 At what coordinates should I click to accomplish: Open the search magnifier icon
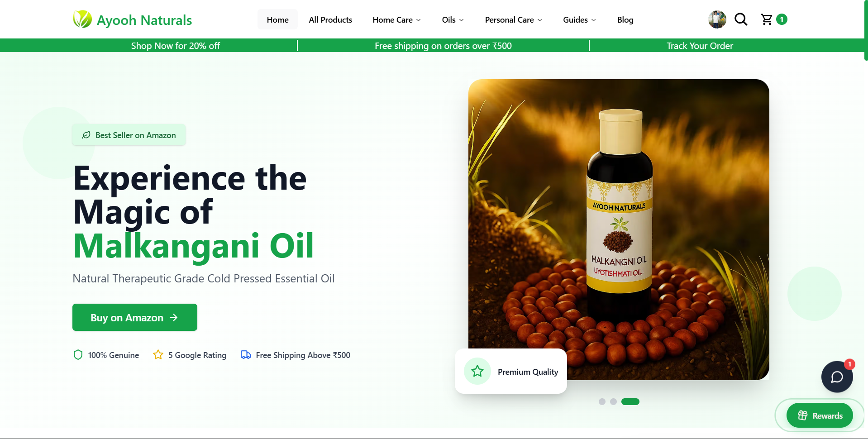pyautogui.click(x=741, y=19)
